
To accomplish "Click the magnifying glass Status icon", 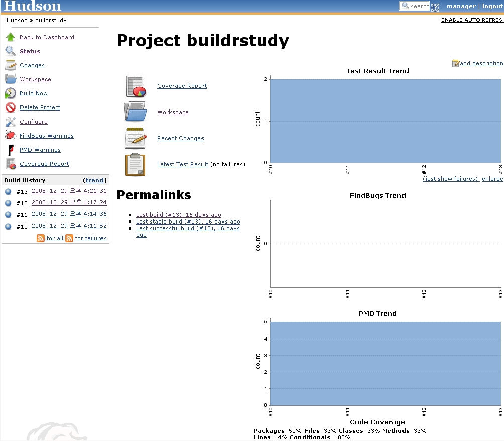I will (10, 51).
